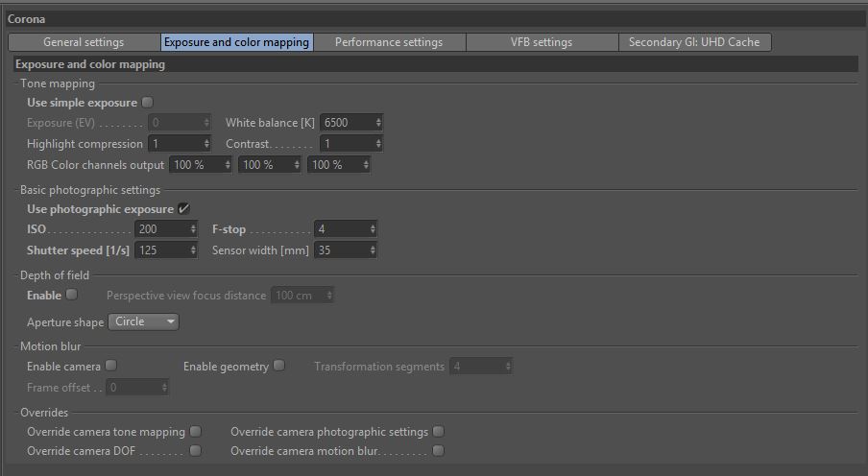Go to the VFB settings tab
This screenshot has width=868, height=476.
click(x=541, y=42)
